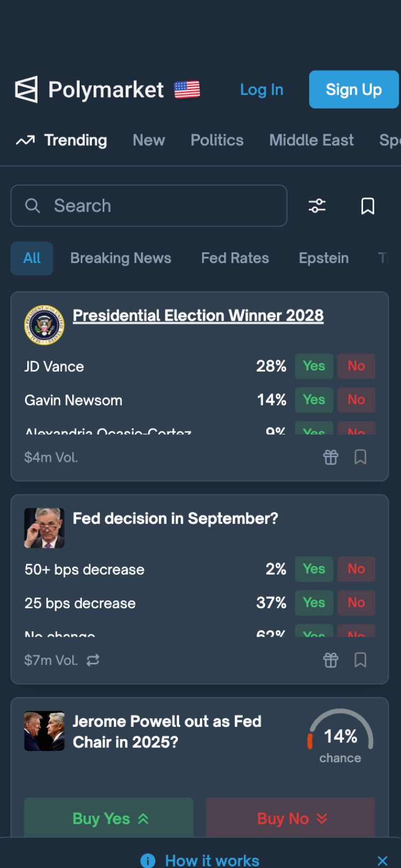The height and width of the screenshot is (868, 401).
Task: Click Buy Yes on Jerome Powell market
Action: pos(109,818)
